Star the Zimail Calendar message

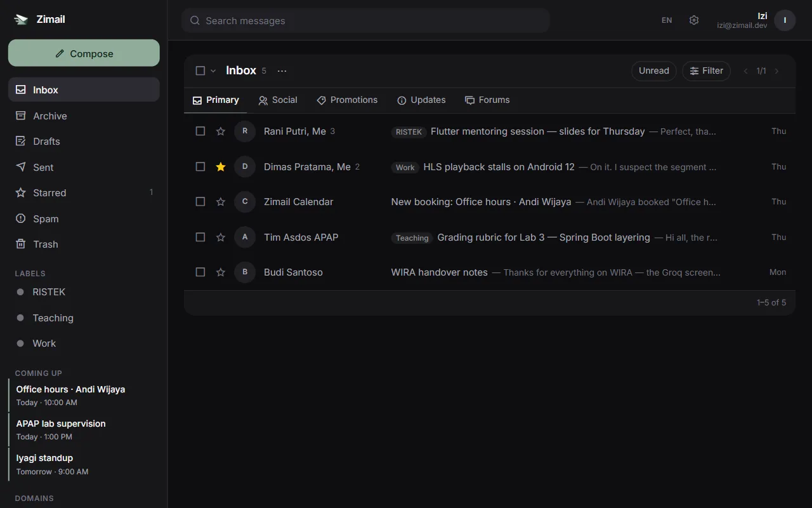pyautogui.click(x=221, y=202)
